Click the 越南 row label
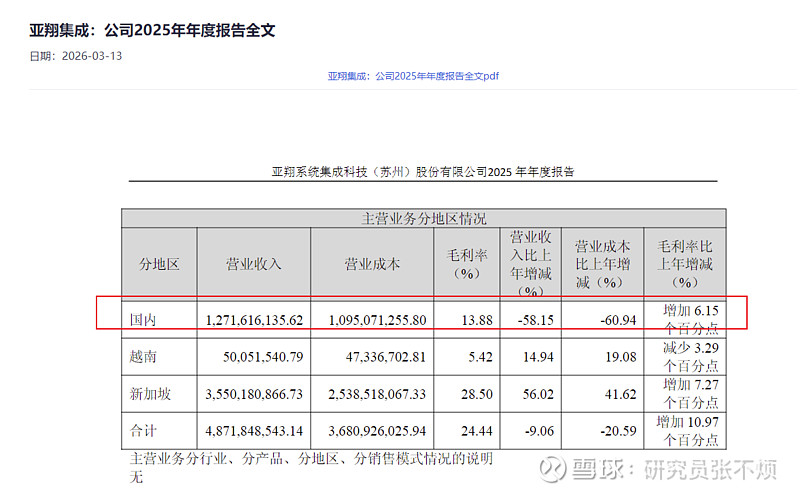Screen dimensions: 800x494 [142, 356]
